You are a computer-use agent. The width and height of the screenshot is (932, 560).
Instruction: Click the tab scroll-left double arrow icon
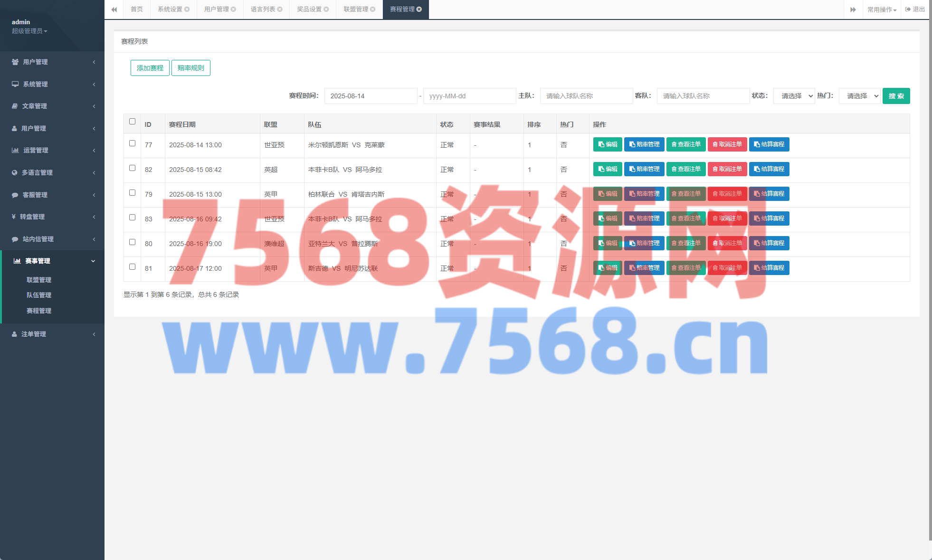click(114, 9)
